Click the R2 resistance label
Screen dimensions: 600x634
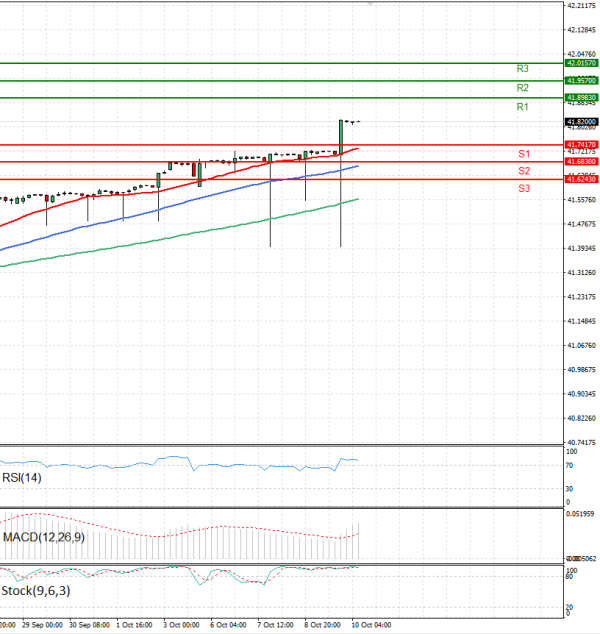[522, 88]
